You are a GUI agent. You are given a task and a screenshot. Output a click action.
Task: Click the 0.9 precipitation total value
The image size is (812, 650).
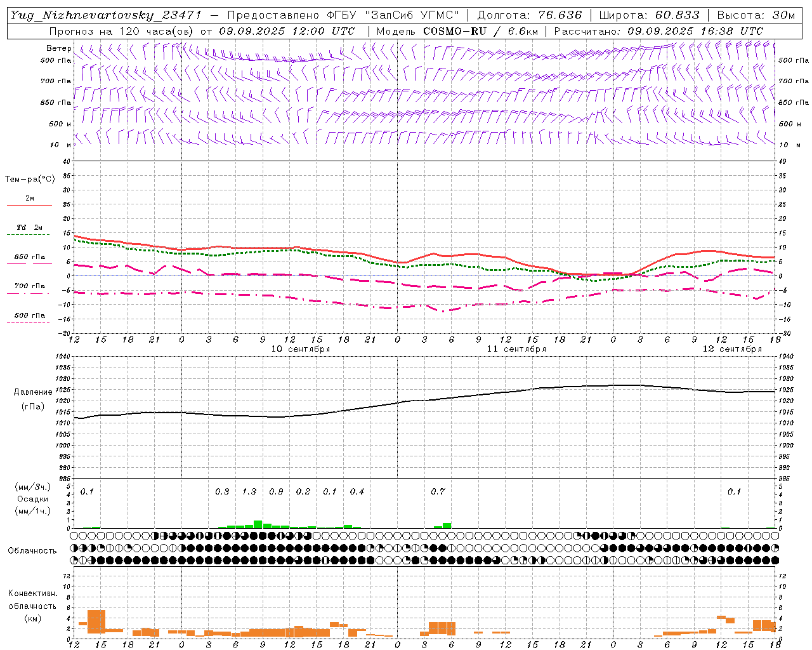click(276, 492)
